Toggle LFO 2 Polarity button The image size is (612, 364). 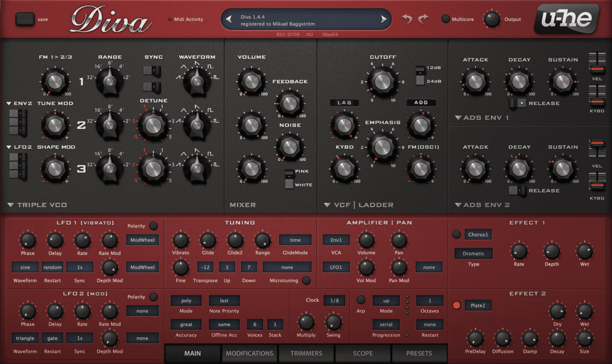click(x=153, y=297)
